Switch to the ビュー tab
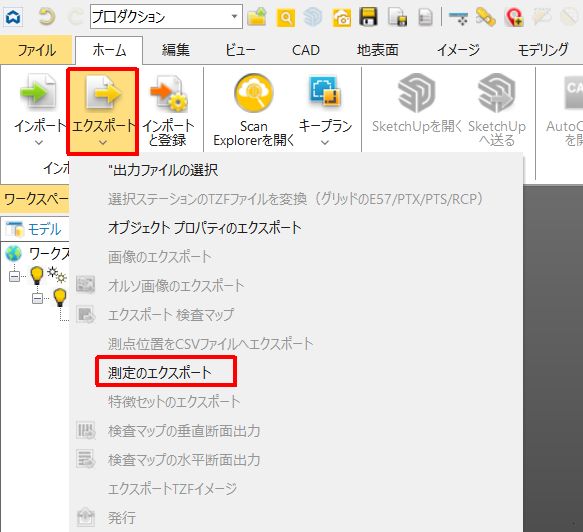The width and height of the screenshot is (583, 532). [x=240, y=50]
